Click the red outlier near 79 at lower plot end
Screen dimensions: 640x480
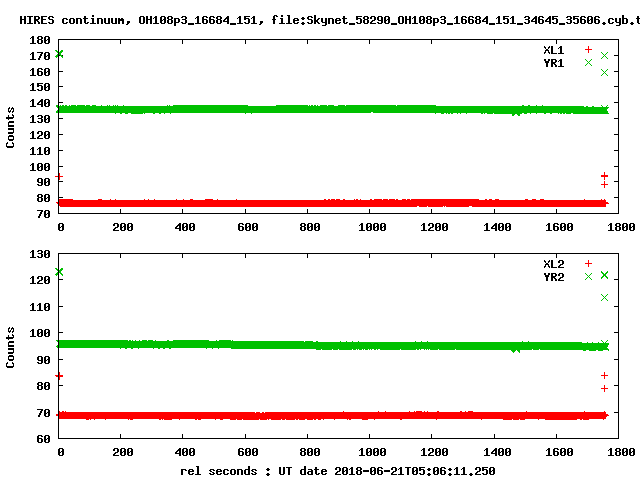[x=604, y=389]
